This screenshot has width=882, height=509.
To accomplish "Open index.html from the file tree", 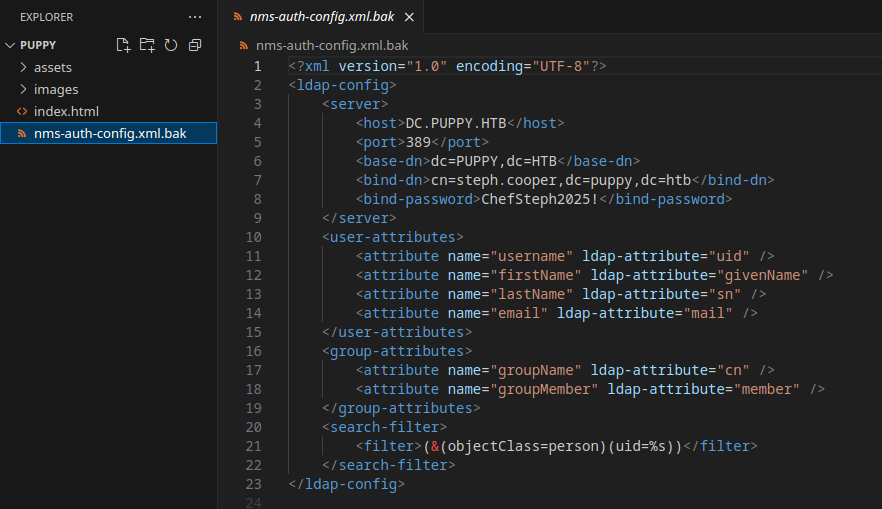I will click(x=66, y=111).
